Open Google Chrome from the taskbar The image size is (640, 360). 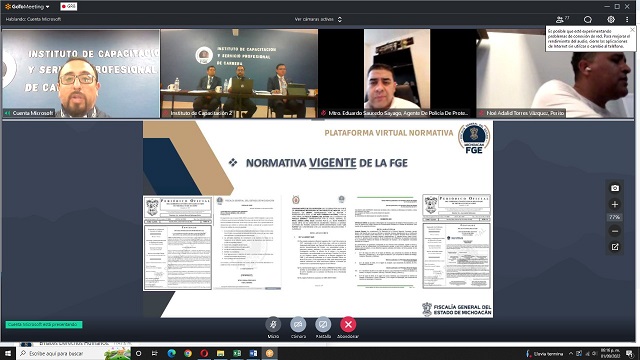188,353
